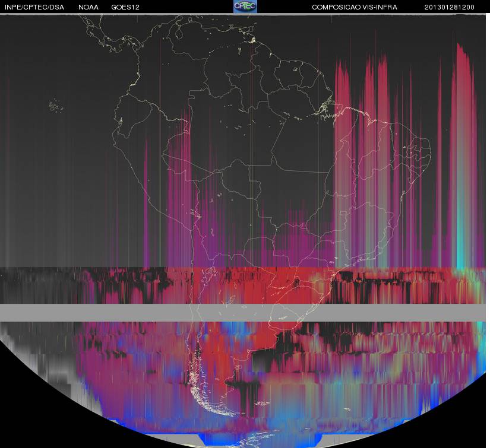Click the 201301281200 timestamp
Screen dimensions: 490x448
pos(450,7)
